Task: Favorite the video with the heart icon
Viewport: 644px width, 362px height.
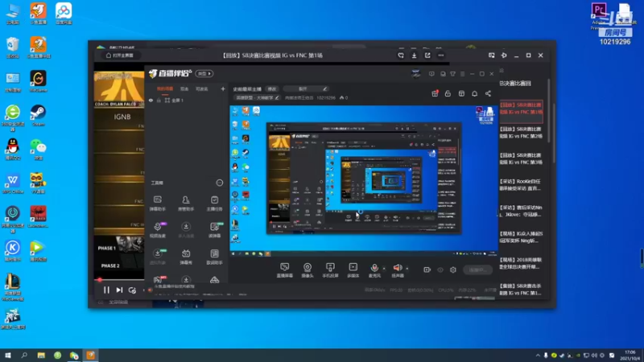Action: pyautogui.click(x=400, y=56)
